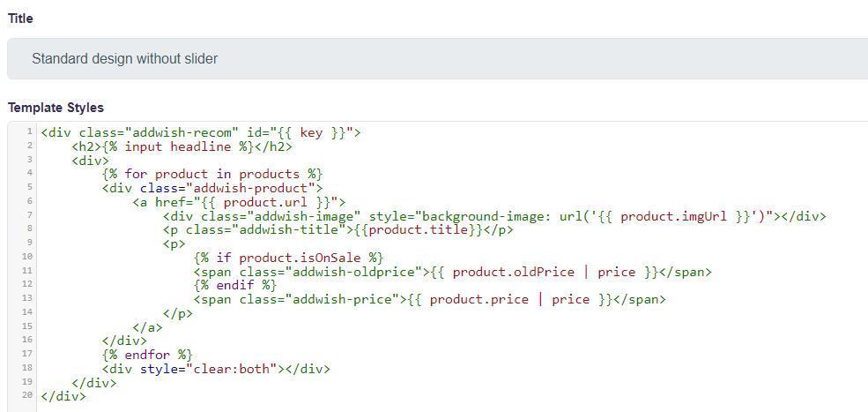Place cursor on addwish-product div line
868x412 pixels.
(212, 188)
